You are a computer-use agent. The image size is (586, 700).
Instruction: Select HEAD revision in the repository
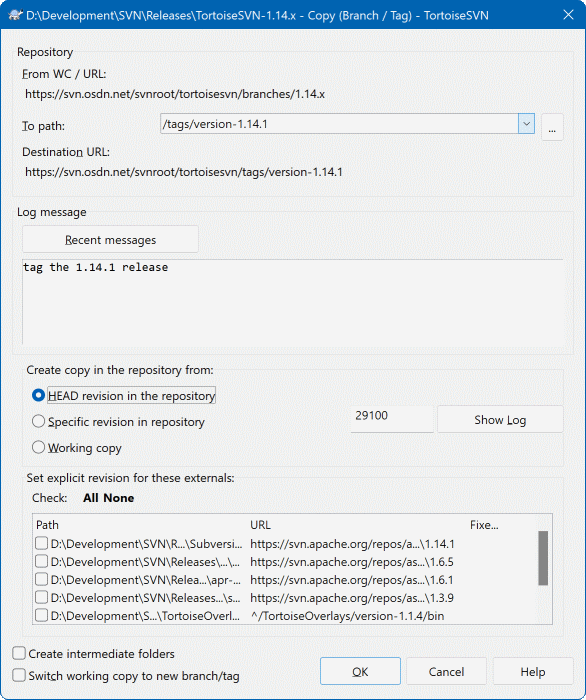pos(124,396)
